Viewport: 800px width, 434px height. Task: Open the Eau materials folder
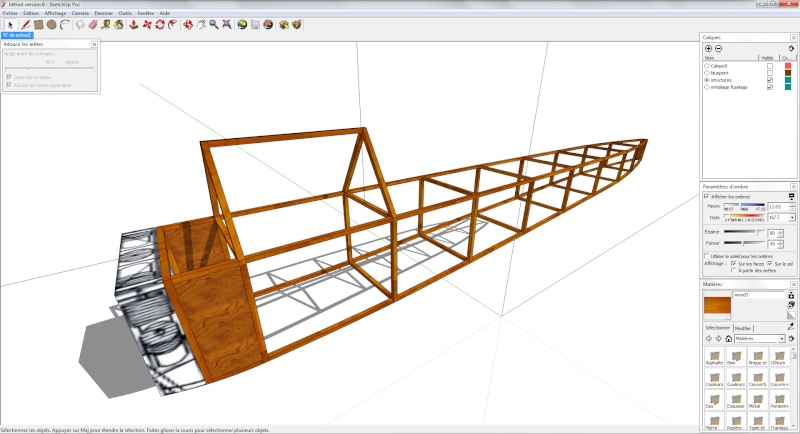(x=714, y=400)
